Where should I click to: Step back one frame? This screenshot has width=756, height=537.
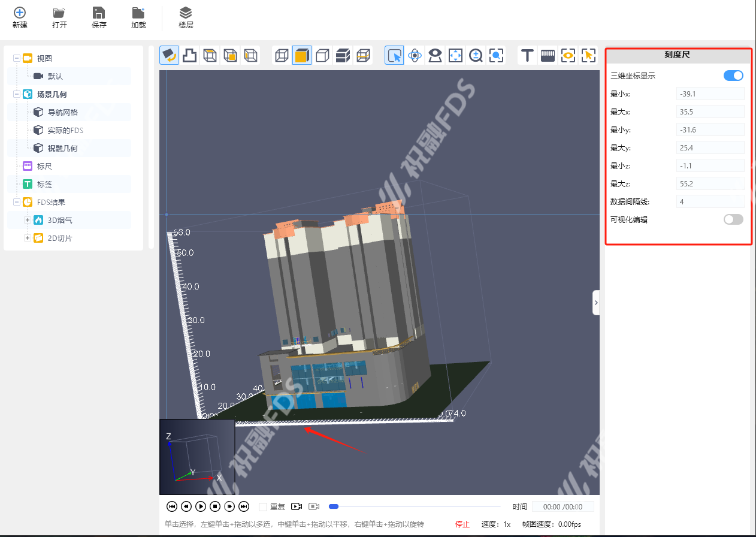pos(186,507)
